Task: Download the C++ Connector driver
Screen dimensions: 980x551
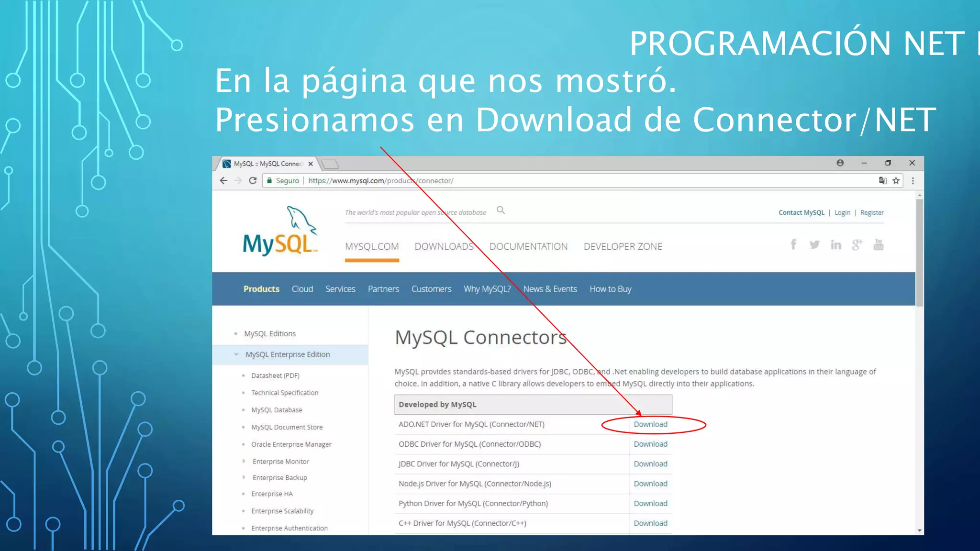Action: (650, 523)
